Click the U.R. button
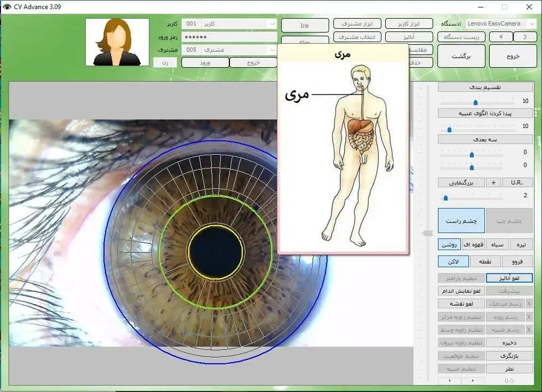The image size is (542, 392). (x=516, y=182)
